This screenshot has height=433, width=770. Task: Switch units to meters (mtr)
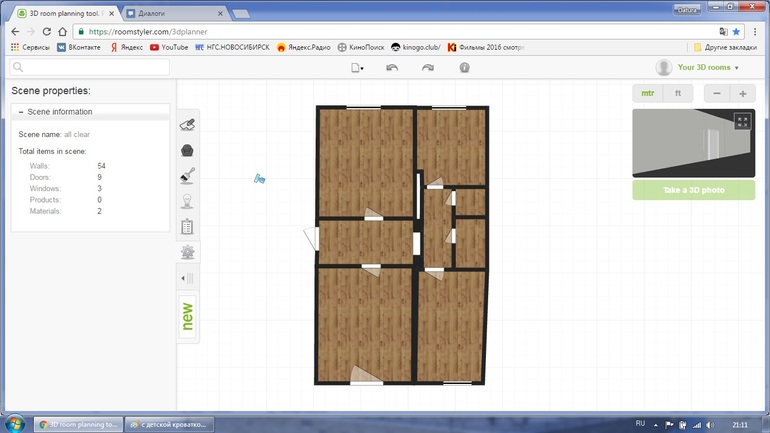coord(648,93)
